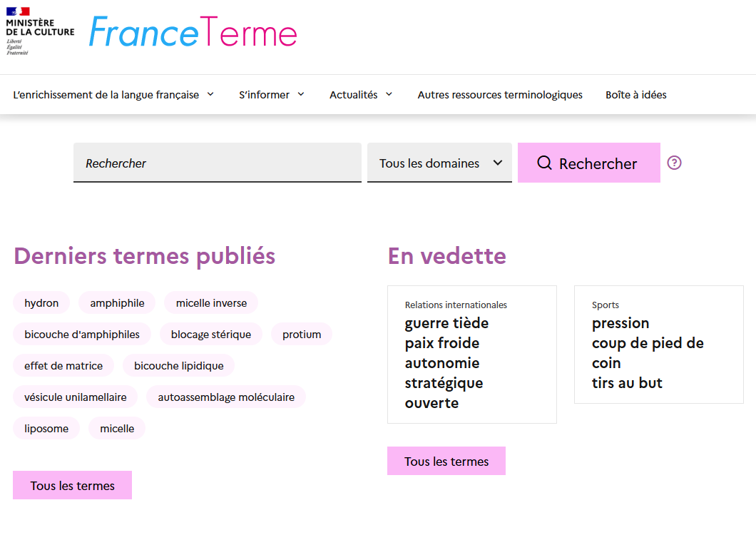Screen dimensions: 756x535
Task: Open the term autoassemblage moléculaire
Action: [x=226, y=397]
